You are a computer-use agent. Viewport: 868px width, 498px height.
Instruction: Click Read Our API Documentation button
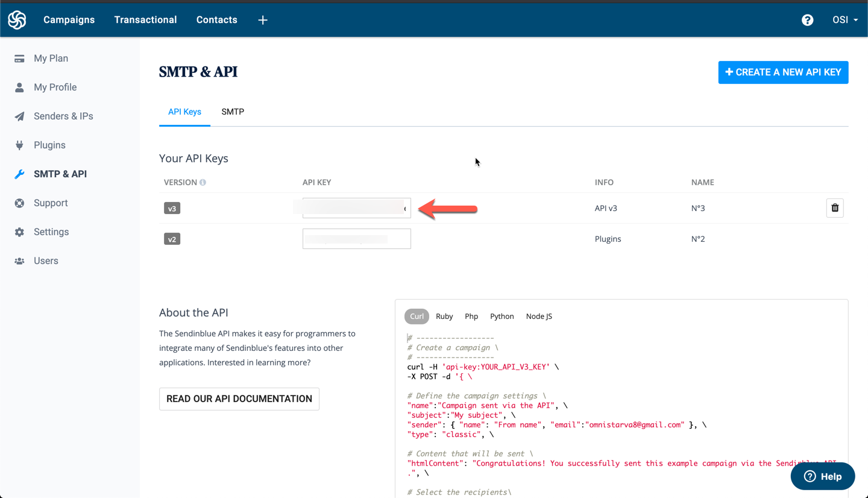(x=239, y=399)
